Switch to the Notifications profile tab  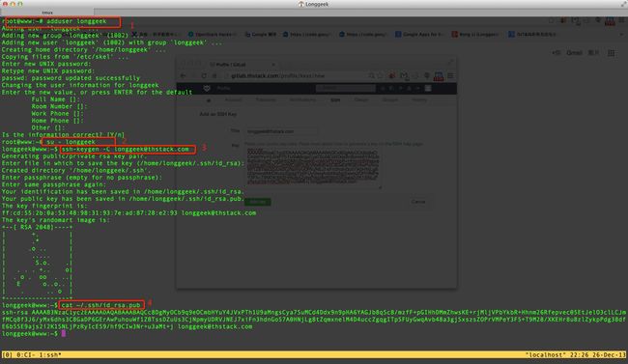302,99
